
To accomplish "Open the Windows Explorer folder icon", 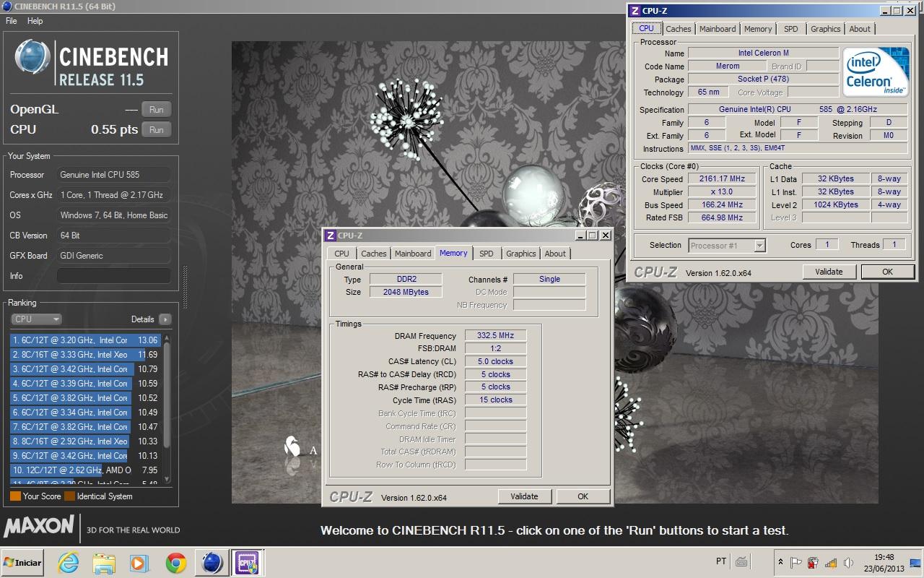I will tap(104, 562).
